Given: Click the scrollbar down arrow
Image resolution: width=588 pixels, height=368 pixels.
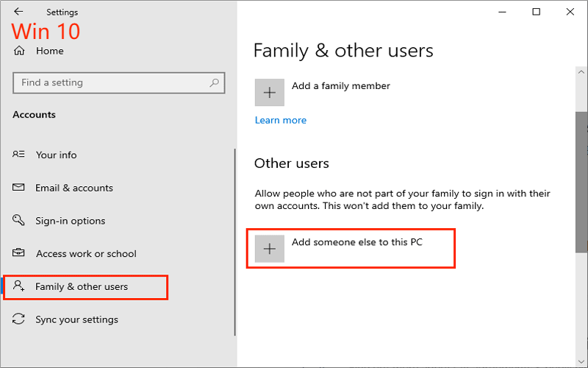Looking at the screenshot, I should [581, 362].
